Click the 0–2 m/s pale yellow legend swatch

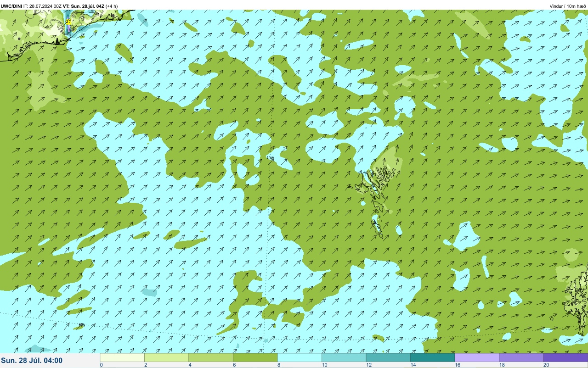click(122, 357)
